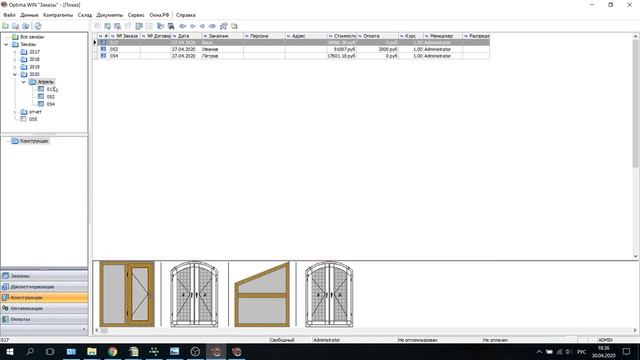Viewport: 640px width, 360px height.
Task: Expand the 2017 folder node
Action: 15,52
